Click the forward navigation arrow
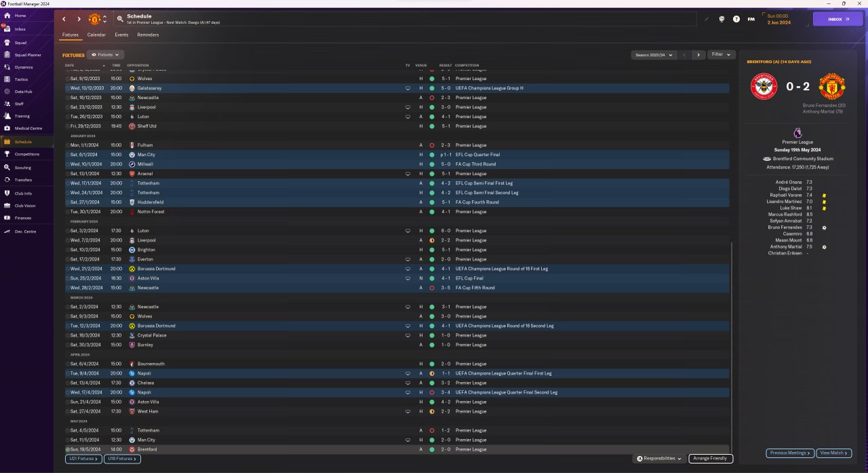Image resolution: width=868 pixels, height=473 pixels. pos(79,19)
